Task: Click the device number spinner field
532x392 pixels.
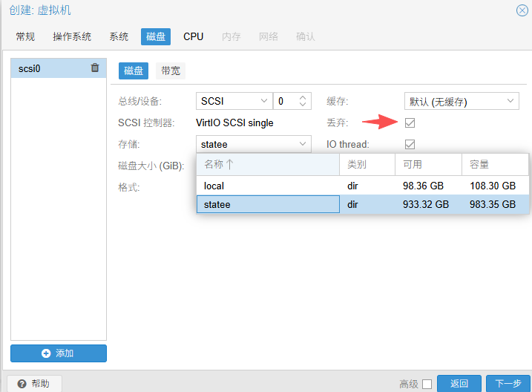Action: point(286,101)
